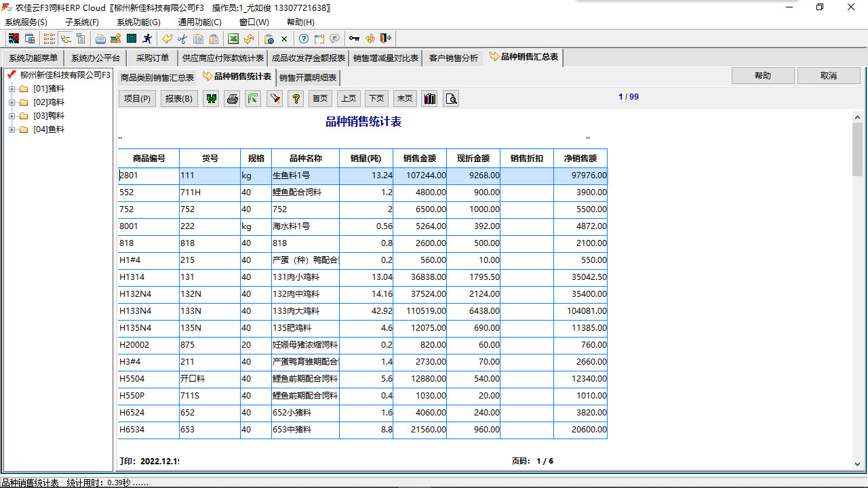Expand the [02]鸡料 tree node
Screen dimensions: 868x488
coord(14,102)
